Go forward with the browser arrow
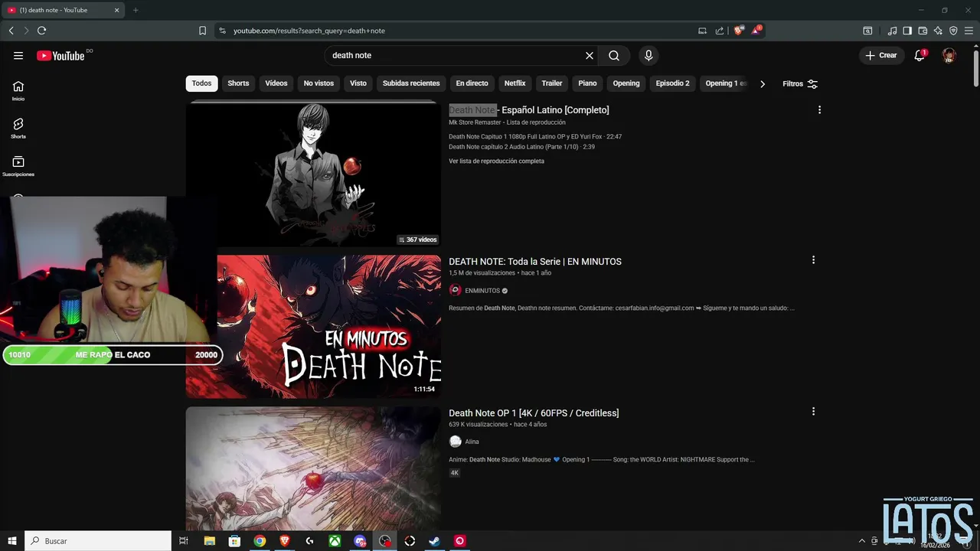The image size is (980, 551). click(26, 31)
